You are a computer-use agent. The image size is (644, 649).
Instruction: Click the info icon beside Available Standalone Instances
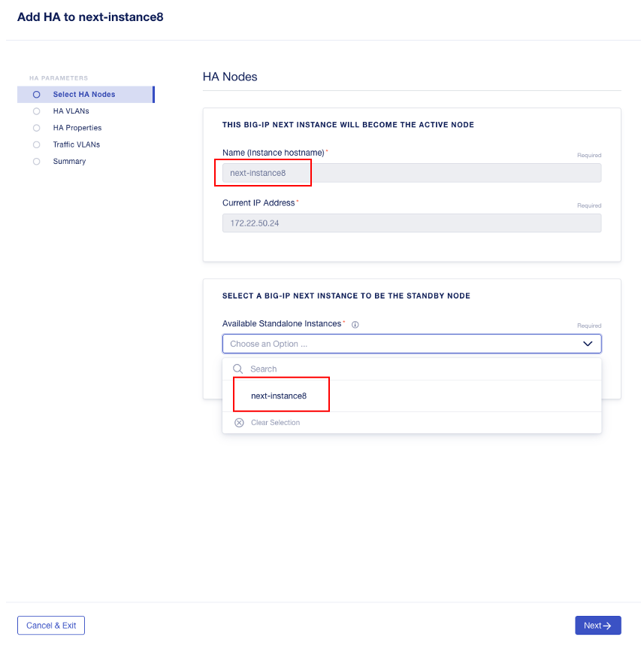pos(355,325)
